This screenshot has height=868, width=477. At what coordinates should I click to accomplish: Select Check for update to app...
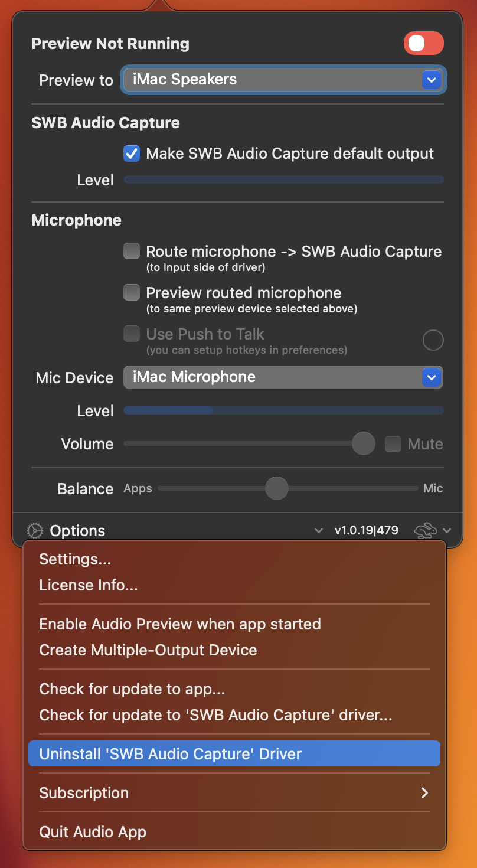[234, 689]
